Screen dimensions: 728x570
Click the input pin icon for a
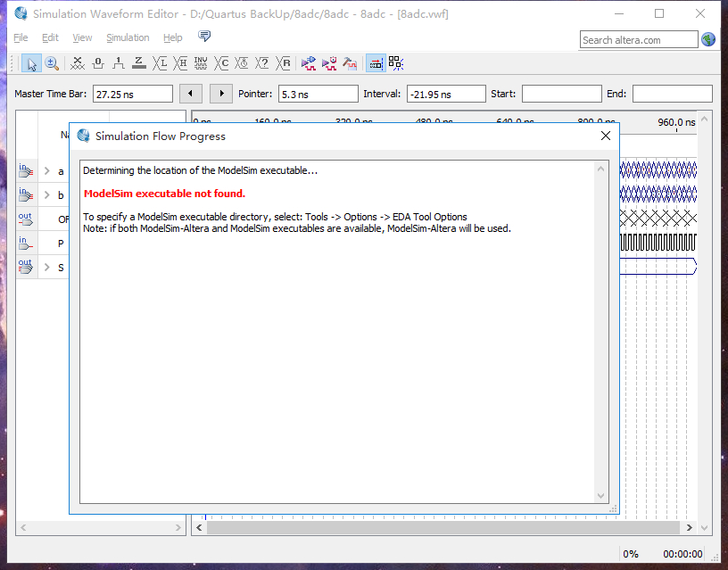coord(26,170)
